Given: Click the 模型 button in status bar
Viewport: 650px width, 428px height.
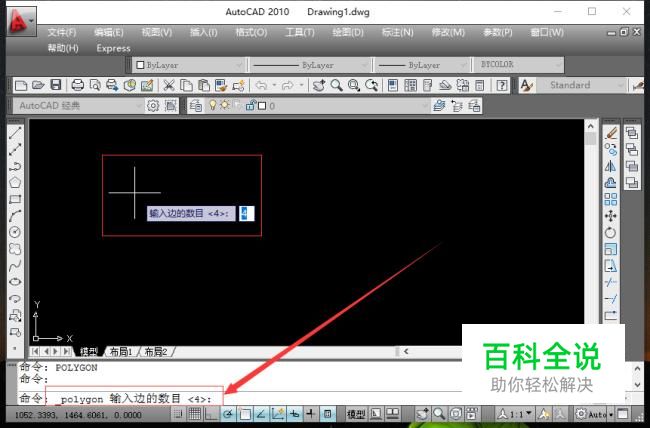Looking at the screenshot, I should tap(356, 414).
